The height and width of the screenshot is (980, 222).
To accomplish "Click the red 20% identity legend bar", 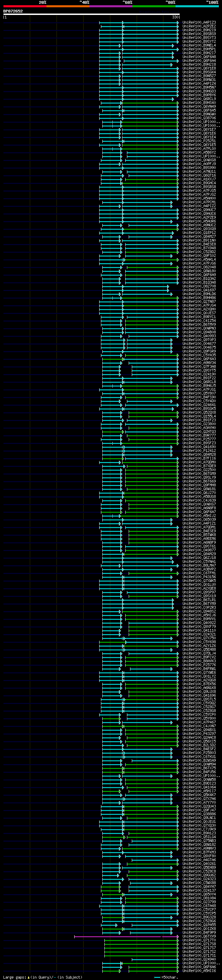I will click(x=25, y=6).
